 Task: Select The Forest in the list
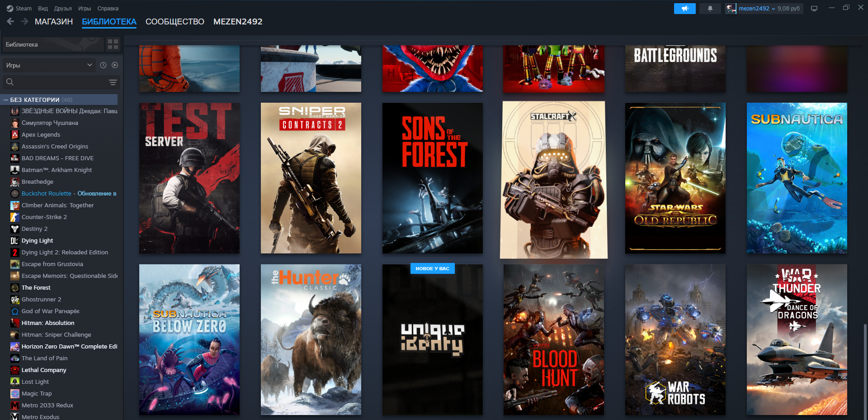[x=36, y=287]
